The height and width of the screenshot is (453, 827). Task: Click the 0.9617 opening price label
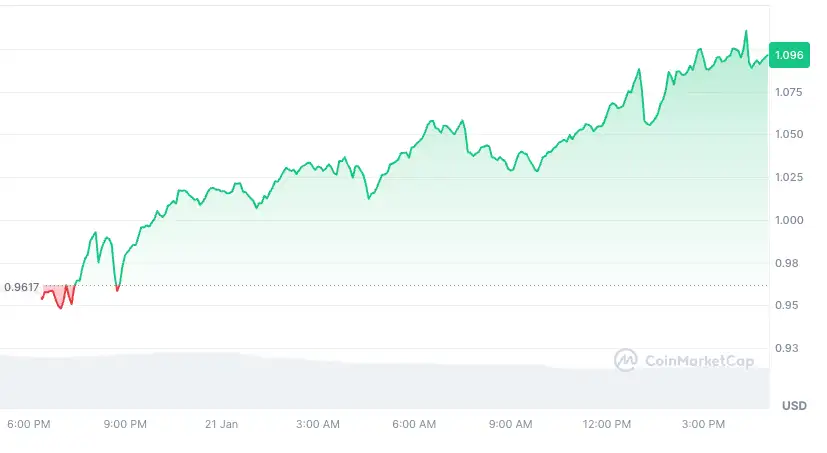click(22, 287)
